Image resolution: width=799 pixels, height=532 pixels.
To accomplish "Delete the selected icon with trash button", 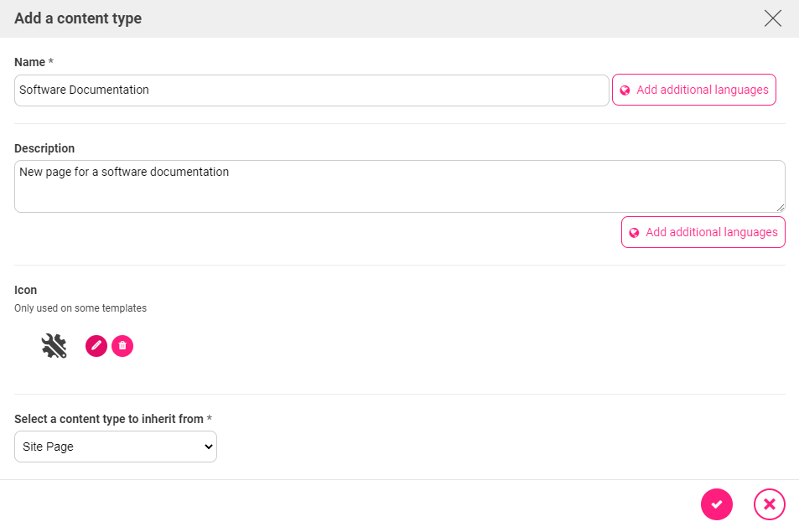I will coord(122,346).
